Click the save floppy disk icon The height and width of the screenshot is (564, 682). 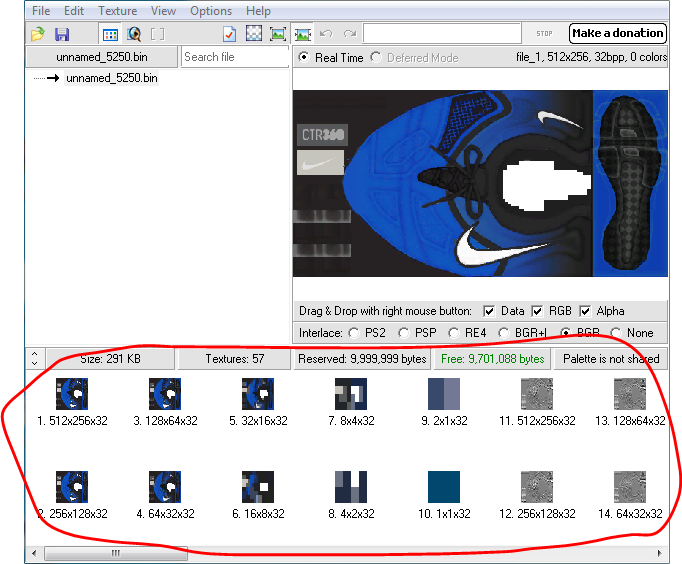(62, 34)
